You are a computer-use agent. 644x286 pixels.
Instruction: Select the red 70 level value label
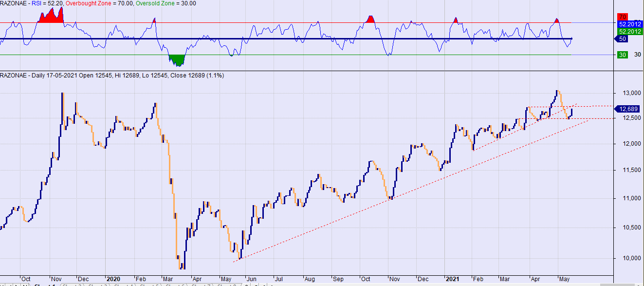[622, 16]
